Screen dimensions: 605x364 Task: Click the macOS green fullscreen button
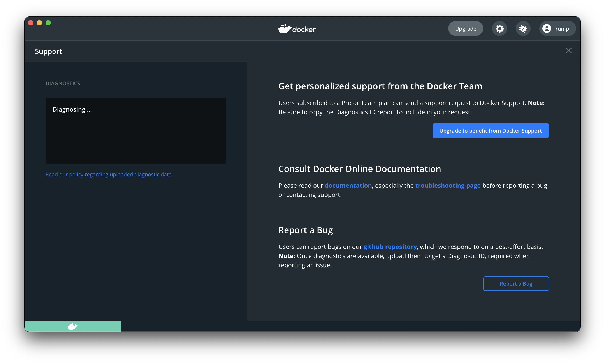48,23
